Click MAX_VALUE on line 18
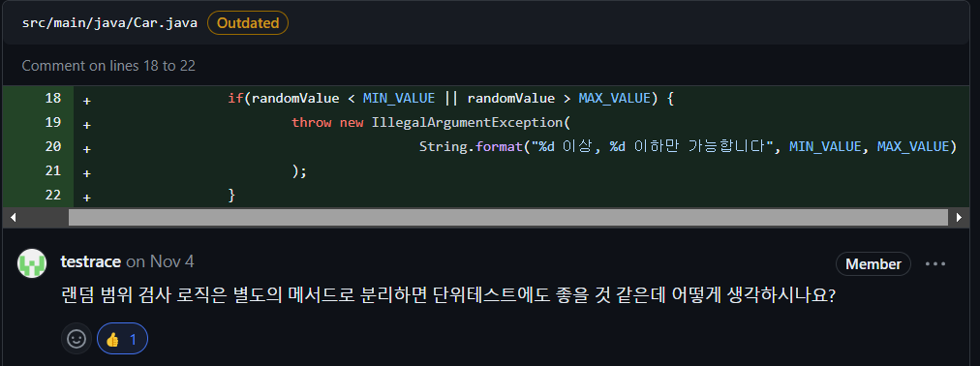This screenshot has width=980, height=366. (x=614, y=99)
